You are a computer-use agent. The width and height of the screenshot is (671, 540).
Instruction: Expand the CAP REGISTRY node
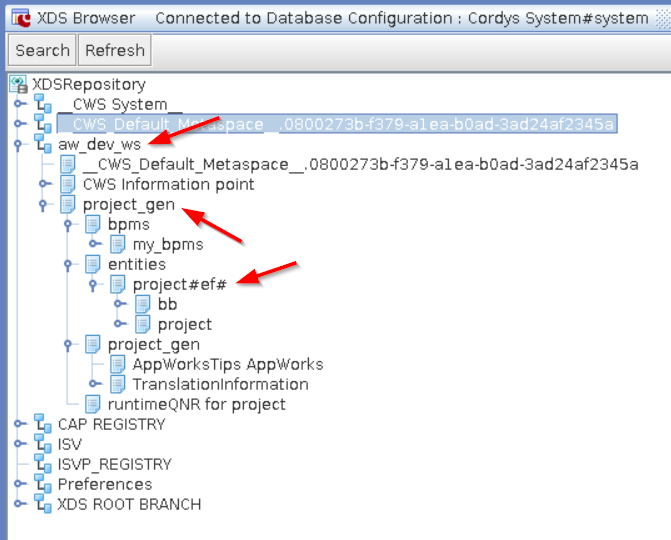(x=19, y=424)
